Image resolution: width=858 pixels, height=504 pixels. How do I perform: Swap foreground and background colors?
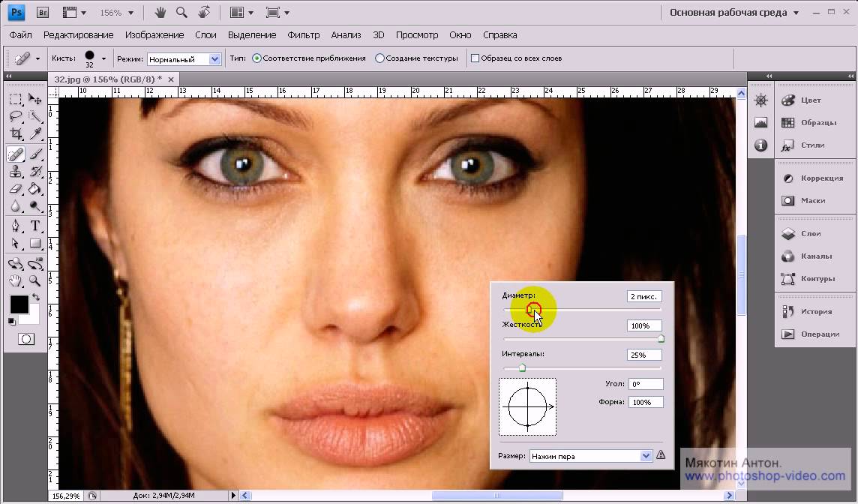click(x=35, y=297)
